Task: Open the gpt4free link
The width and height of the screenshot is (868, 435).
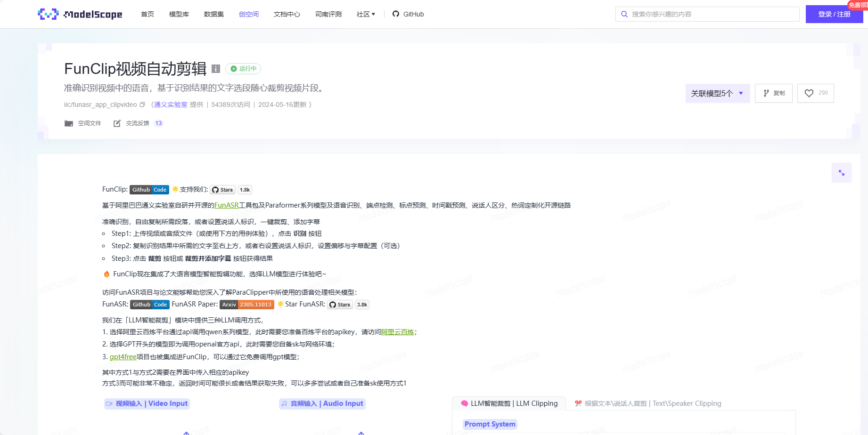Action: tap(123, 357)
